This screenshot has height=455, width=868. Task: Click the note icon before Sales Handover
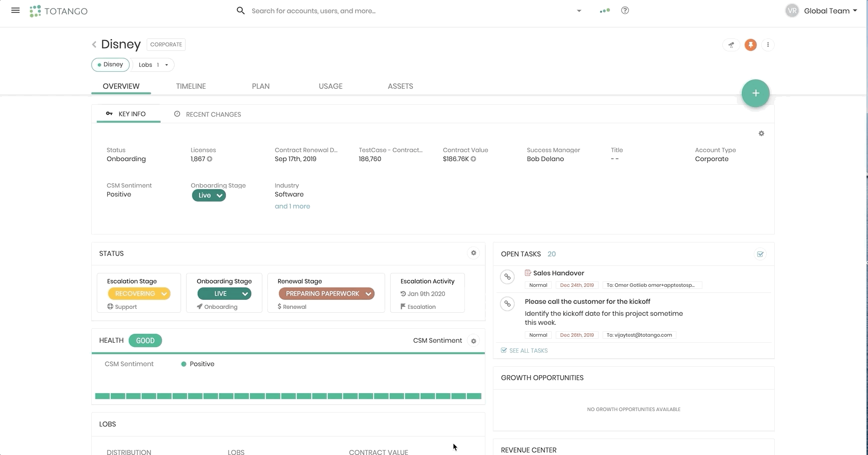click(x=528, y=273)
